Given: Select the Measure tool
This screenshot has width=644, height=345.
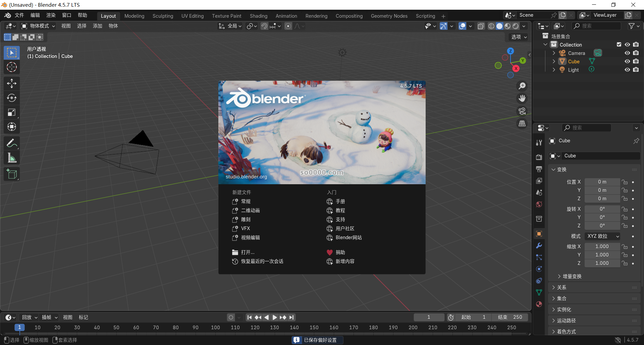Looking at the screenshot, I should 12,158.
